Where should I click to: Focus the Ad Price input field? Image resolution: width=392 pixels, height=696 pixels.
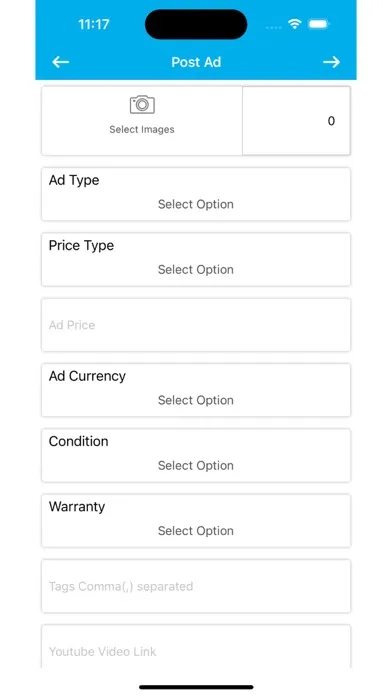[196, 325]
